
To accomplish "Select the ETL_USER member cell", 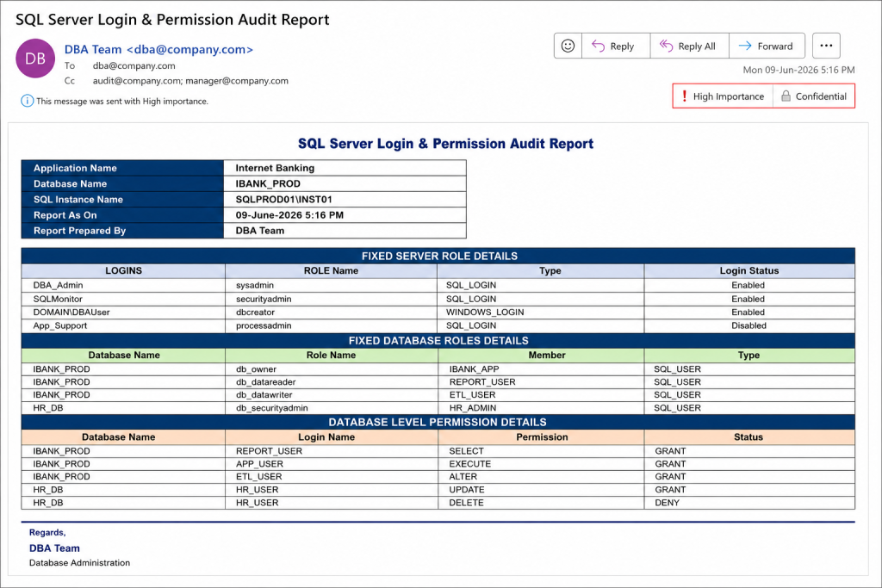I will coord(541,395).
